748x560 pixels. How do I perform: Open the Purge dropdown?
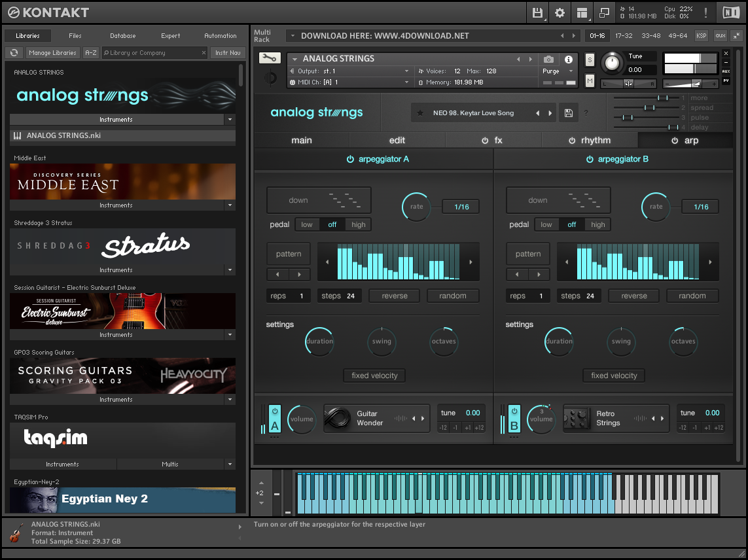tap(558, 71)
